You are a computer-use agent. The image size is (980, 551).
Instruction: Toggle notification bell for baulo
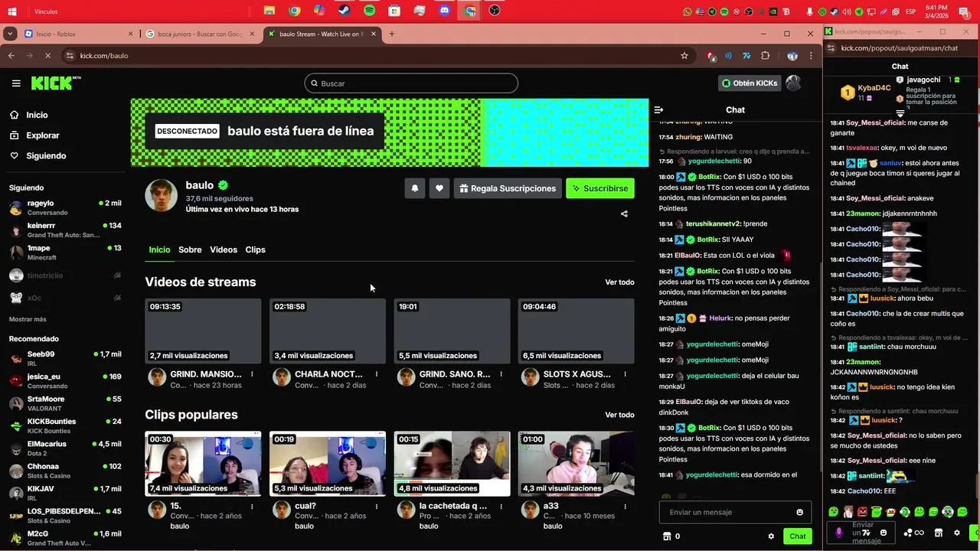click(x=415, y=188)
